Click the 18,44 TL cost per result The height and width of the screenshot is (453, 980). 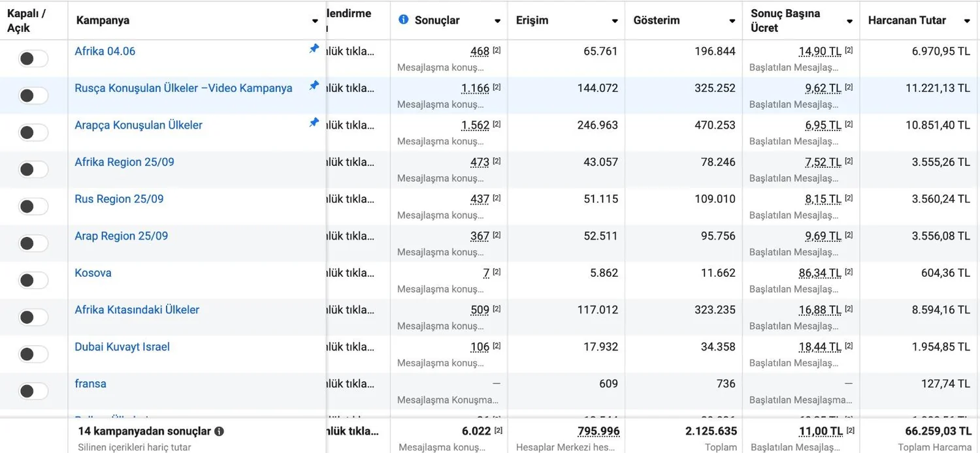[x=820, y=347]
